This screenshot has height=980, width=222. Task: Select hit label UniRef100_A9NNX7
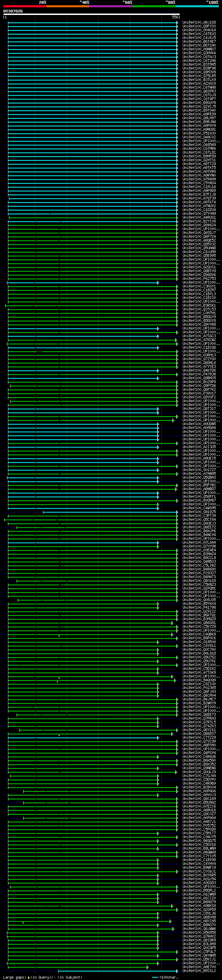pyautogui.click(x=199, y=49)
